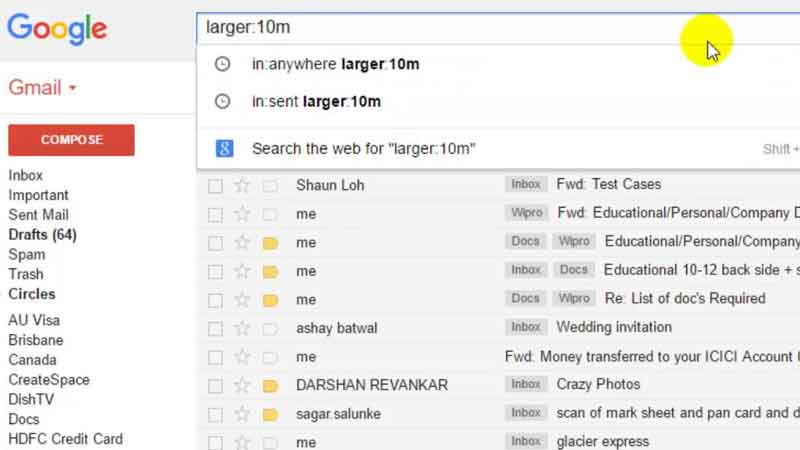Open the Gmail dropdown menu

pyautogui.click(x=42, y=88)
